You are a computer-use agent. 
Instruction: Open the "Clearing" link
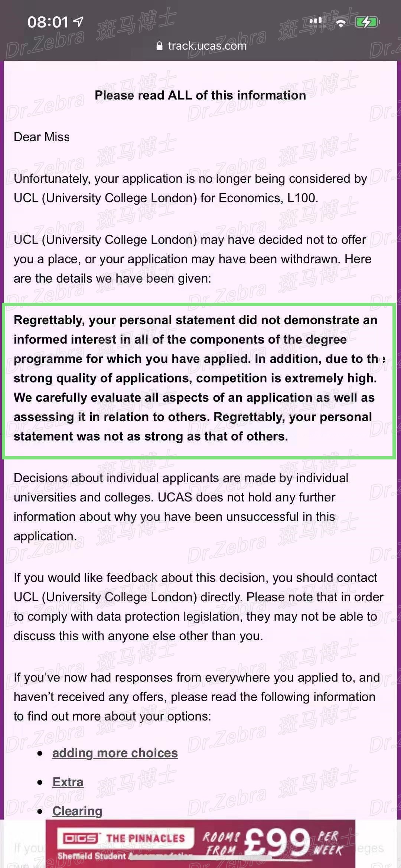point(77,811)
